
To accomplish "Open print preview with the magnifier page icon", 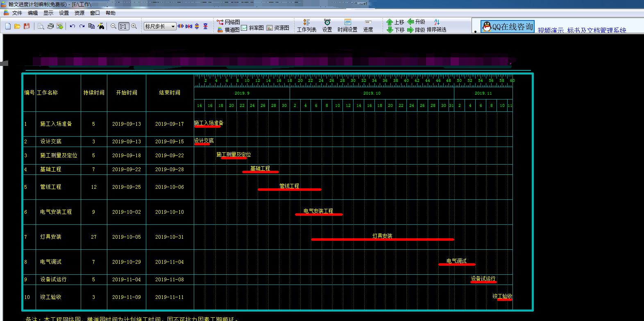I will pos(41,26).
